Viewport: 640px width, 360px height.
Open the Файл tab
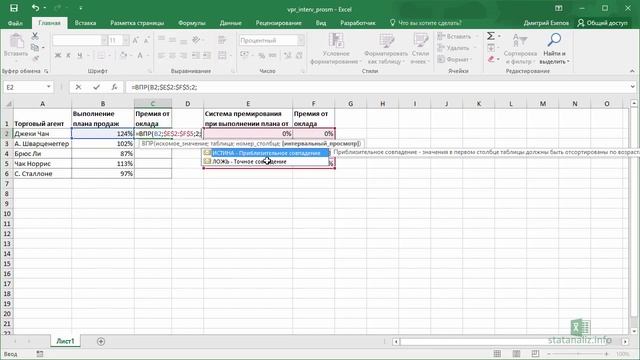coord(15,23)
